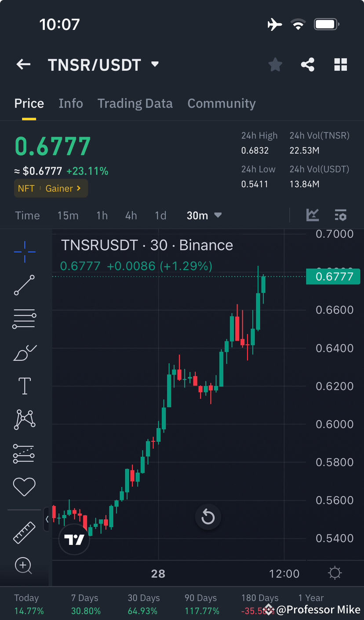Select the curved brush drawing tool
Image resolution: width=364 pixels, height=620 pixels.
click(24, 352)
